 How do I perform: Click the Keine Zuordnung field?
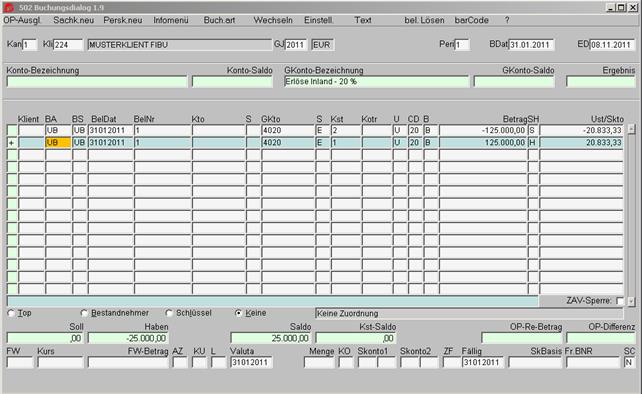pos(469,314)
